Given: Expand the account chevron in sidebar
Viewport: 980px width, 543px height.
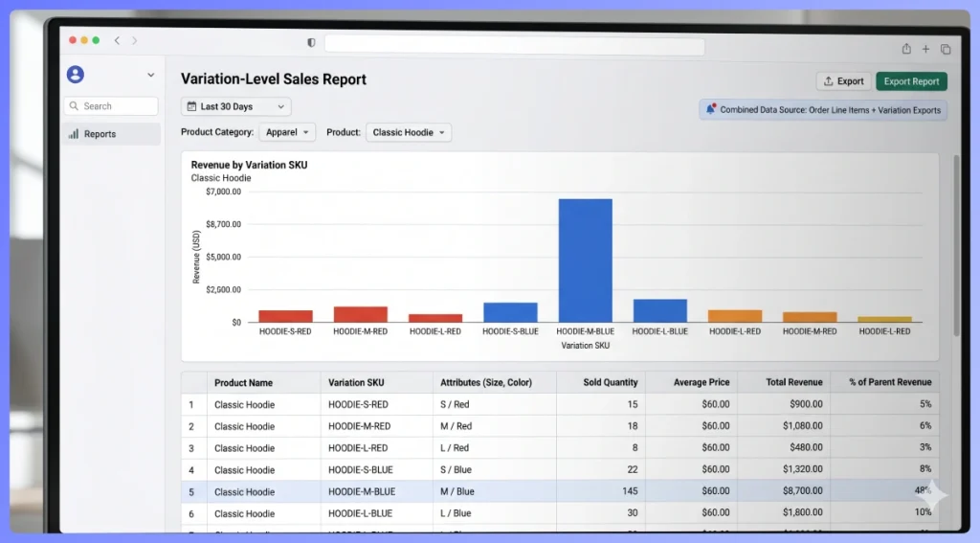Looking at the screenshot, I should [x=150, y=75].
